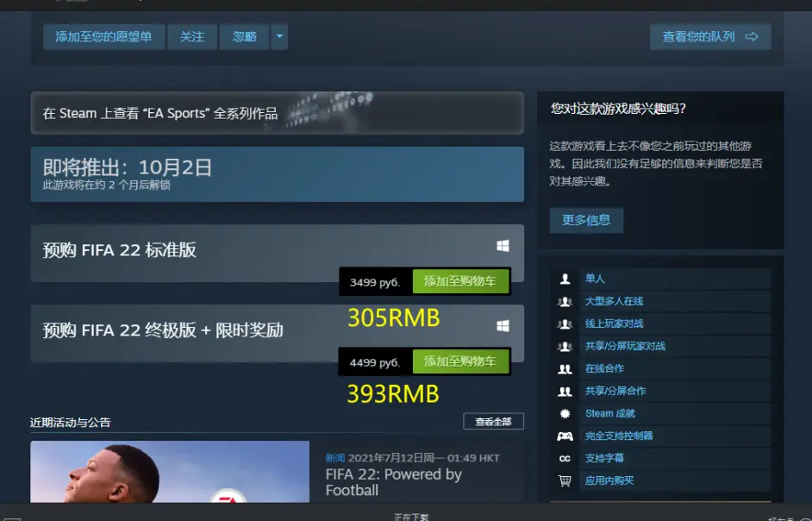This screenshot has height=521, width=812.
Task: Click the 近期活动与公告 heading
Action: click(71, 422)
